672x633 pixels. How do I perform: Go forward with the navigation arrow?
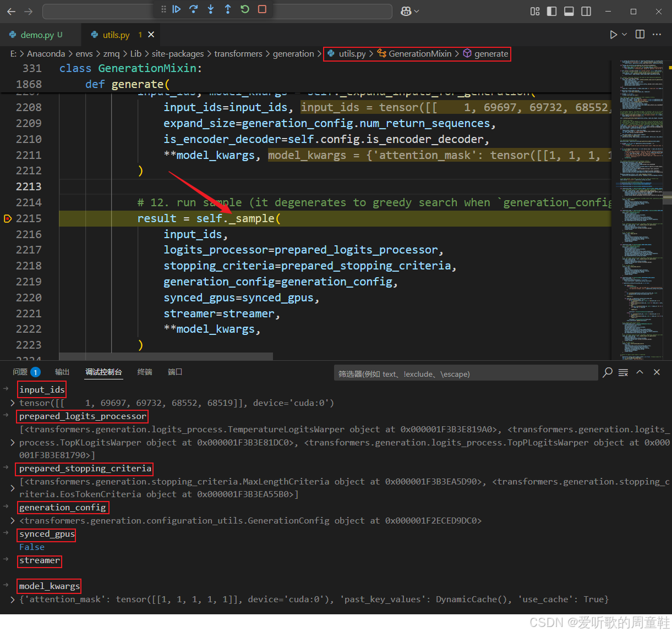point(29,11)
